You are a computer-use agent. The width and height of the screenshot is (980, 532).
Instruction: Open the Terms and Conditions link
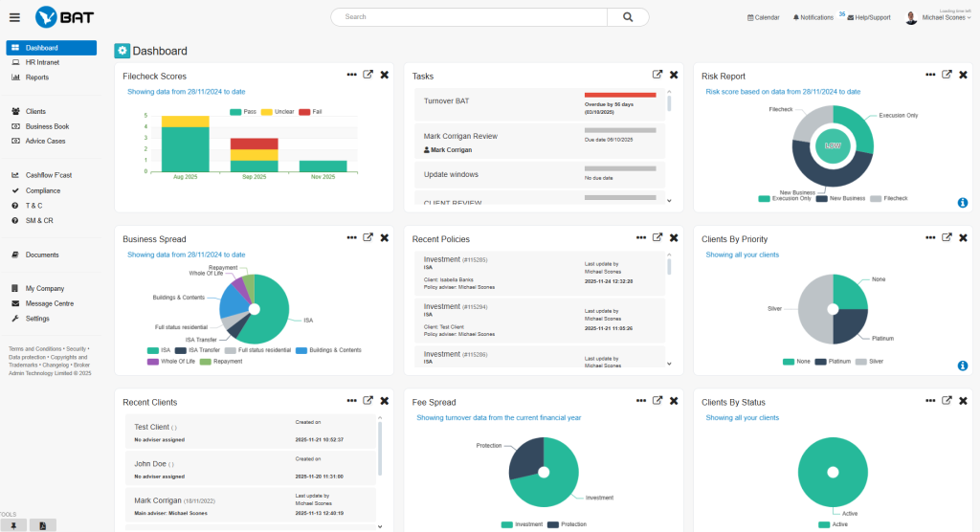click(x=34, y=349)
